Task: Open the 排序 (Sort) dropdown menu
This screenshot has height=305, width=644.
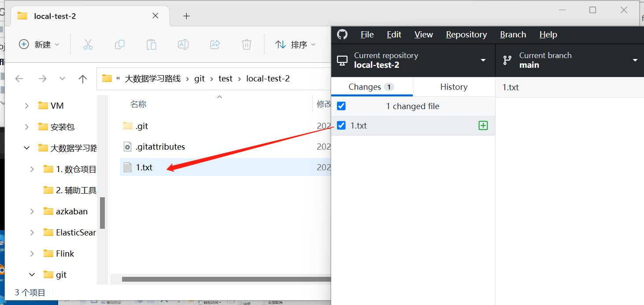Action: pyautogui.click(x=295, y=44)
